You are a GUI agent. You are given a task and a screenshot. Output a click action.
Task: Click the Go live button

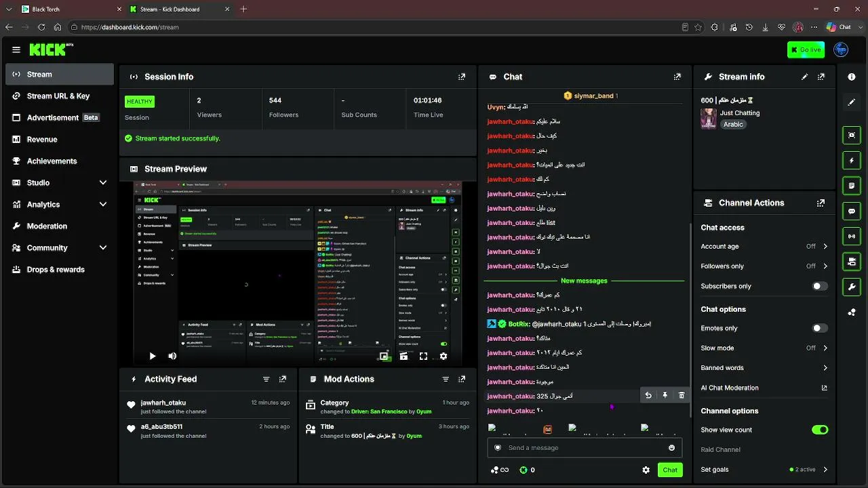point(806,49)
